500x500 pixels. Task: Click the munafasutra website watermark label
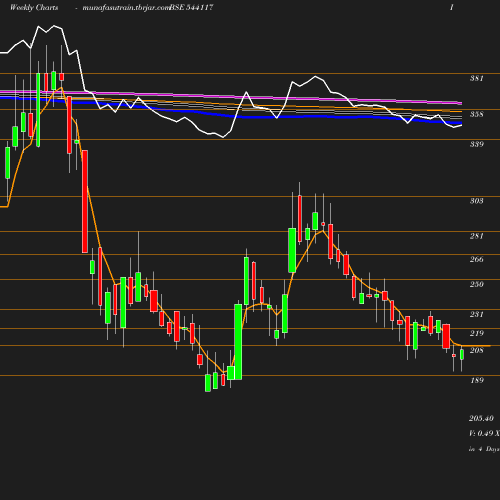point(126,8)
